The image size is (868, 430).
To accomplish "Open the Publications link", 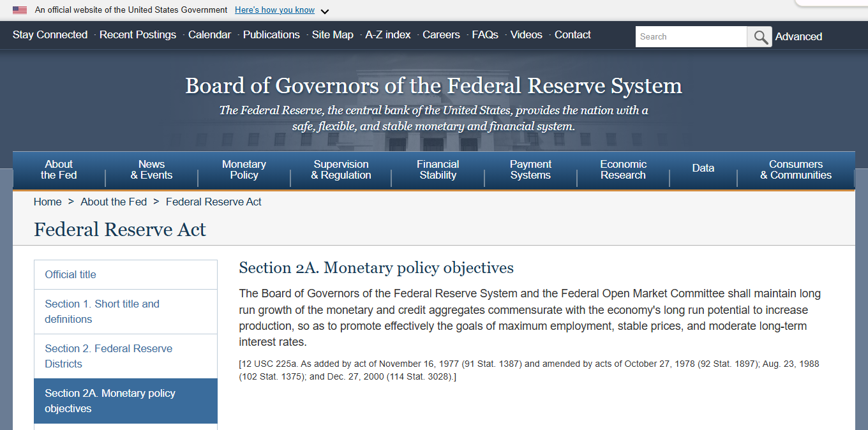I will [271, 34].
